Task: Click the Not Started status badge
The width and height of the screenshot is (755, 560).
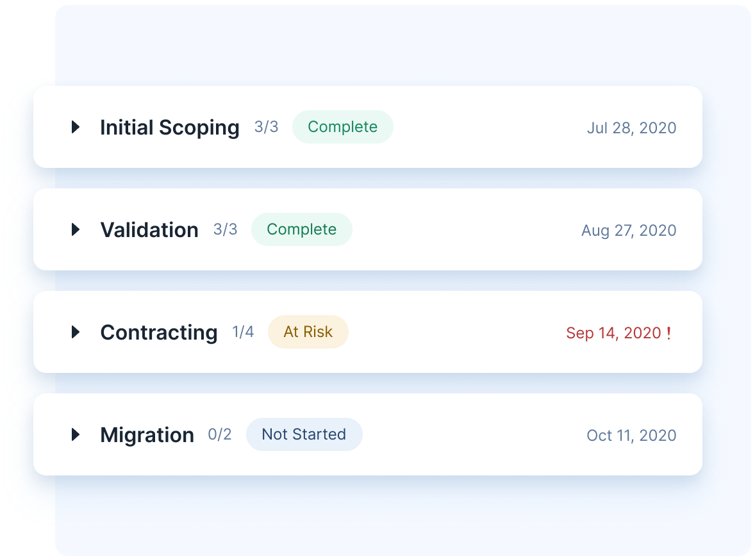Action: point(304,434)
